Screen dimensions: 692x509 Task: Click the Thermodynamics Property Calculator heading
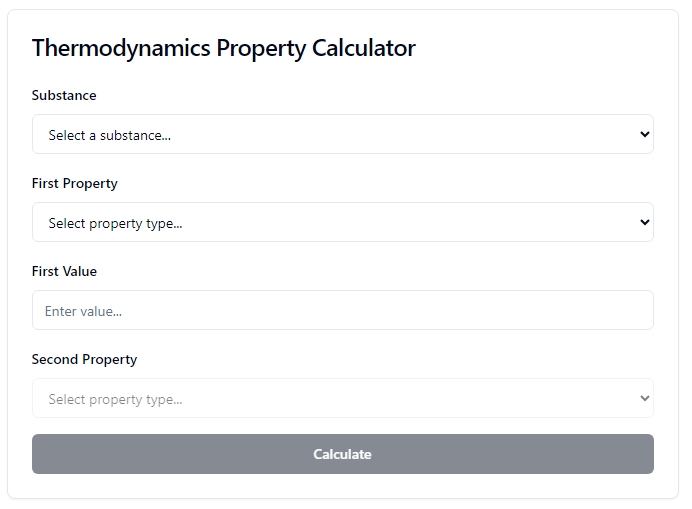click(224, 48)
